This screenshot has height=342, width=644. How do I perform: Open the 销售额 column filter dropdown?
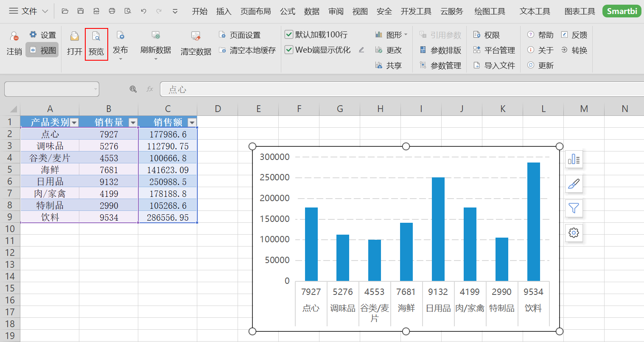pyautogui.click(x=192, y=123)
